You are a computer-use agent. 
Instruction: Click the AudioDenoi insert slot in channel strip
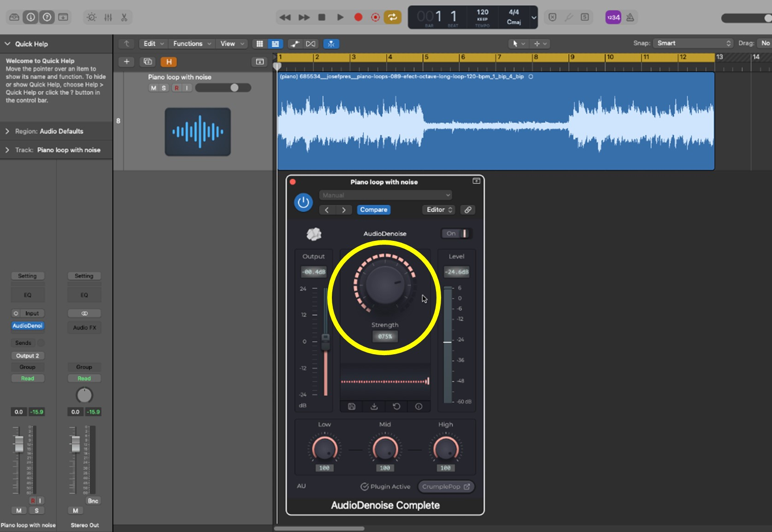[28, 326]
